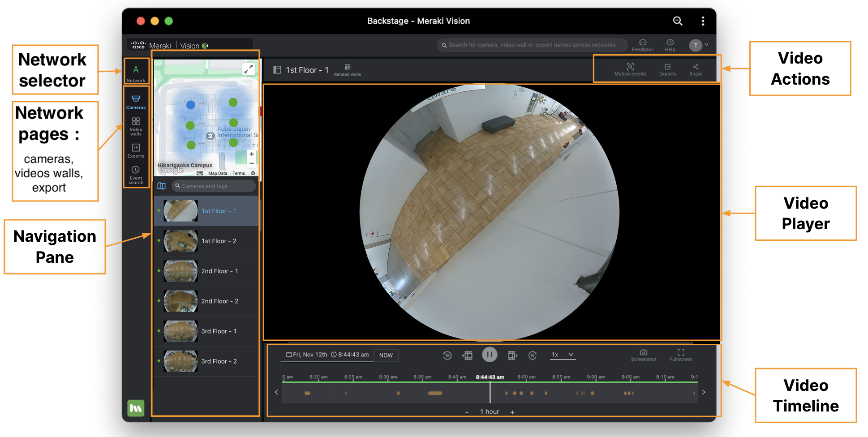Image resolution: width=868 pixels, height=437 pixels.
Task: Switch to the Video walls page
Action: click(x=136, y=126)
